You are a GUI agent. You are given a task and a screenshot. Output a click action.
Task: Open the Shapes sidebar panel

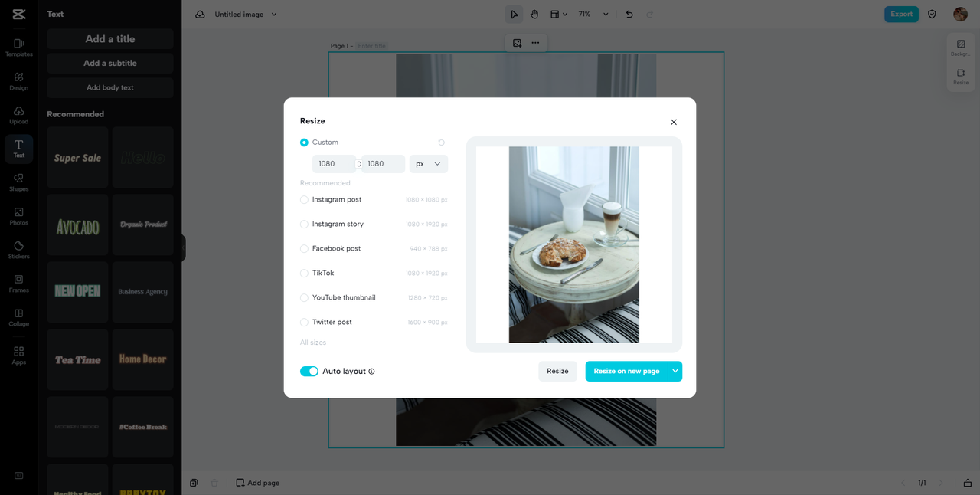(18, 182)
